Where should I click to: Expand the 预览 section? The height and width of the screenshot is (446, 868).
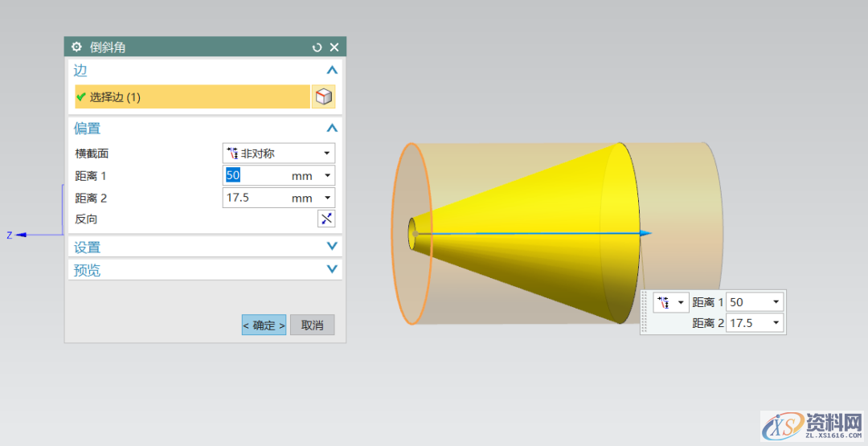click(x=332, y=270)
